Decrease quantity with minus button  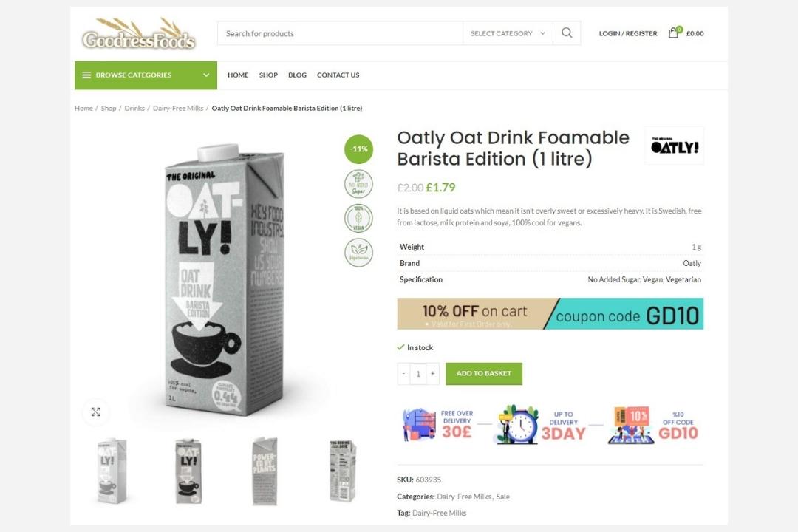[403, 374]
